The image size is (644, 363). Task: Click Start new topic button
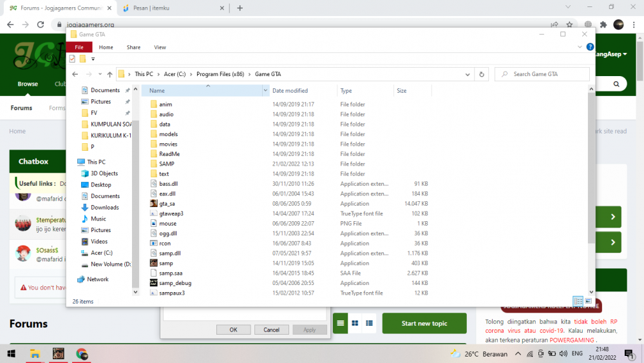pyautogui.click(x=424, y=323)
